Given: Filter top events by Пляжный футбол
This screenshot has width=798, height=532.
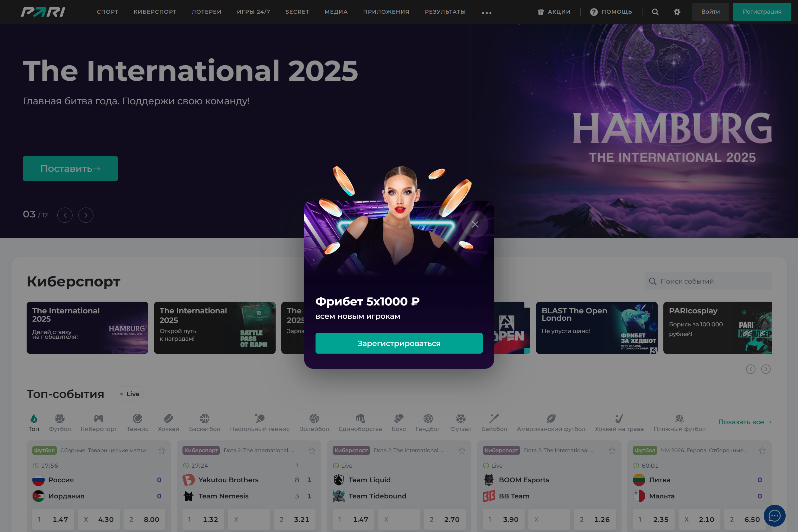Looking at the screenshot, I should point(679,422).
